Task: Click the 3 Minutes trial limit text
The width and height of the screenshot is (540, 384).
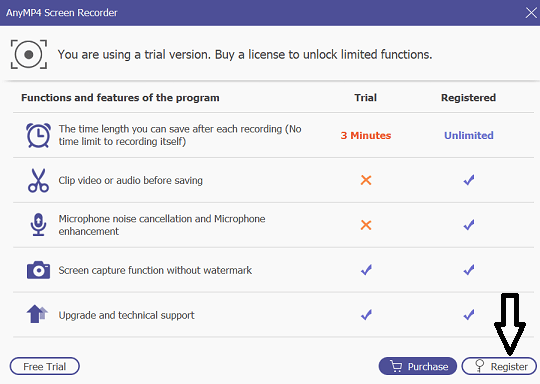Action: point(366,135)
